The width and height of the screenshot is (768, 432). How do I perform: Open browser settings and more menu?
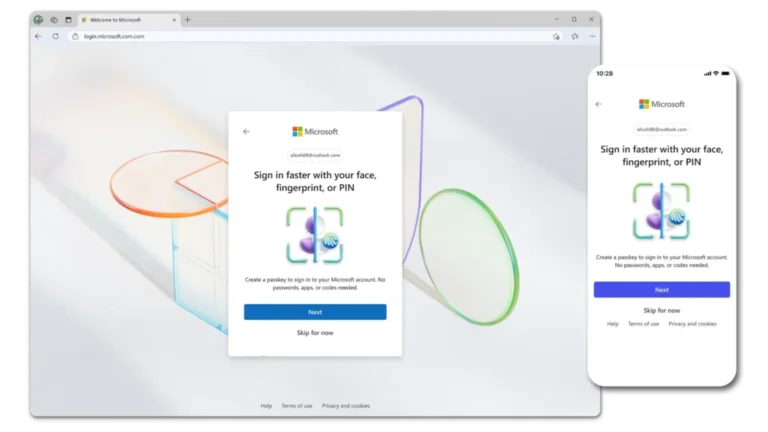click(592, 36)
